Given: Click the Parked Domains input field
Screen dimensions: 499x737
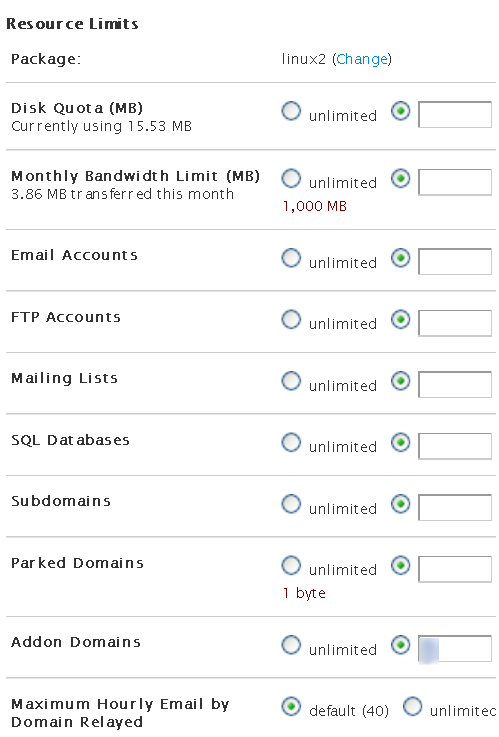Looking at the screenshot, I should click(x=455, y=569).
